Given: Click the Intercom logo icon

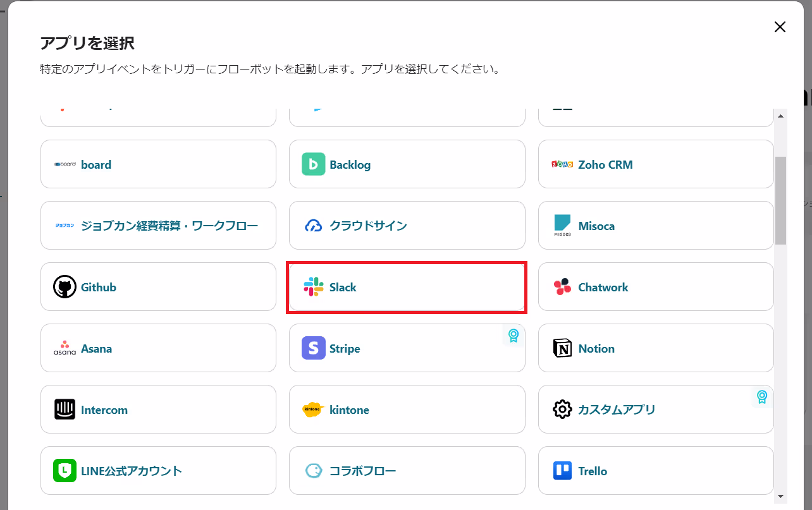Looking at the screenshot, I should (x=65, y=410).
